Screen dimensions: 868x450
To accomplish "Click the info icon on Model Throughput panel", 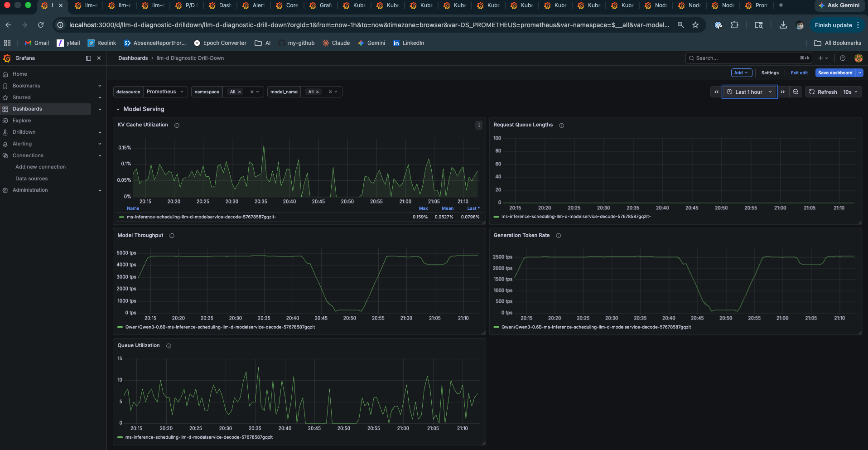I will tap(172, 236).
